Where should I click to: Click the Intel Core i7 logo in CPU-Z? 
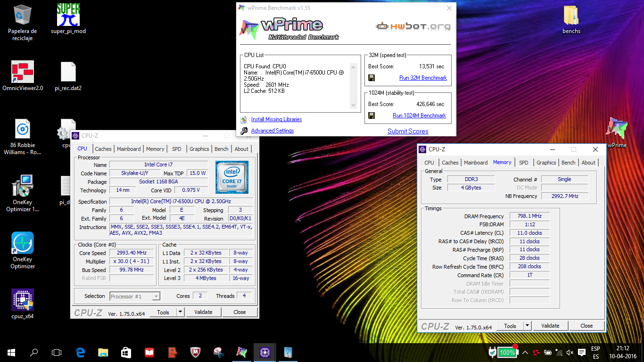[x=232, y=177]
